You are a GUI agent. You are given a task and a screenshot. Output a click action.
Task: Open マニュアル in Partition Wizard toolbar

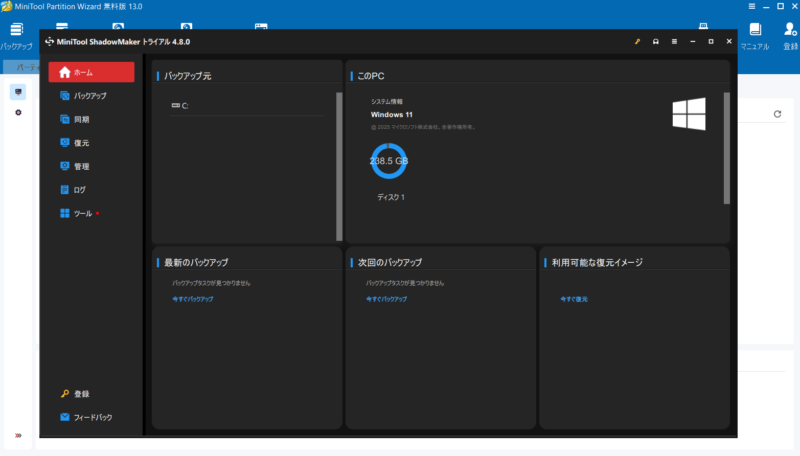[x=755, y=36]
